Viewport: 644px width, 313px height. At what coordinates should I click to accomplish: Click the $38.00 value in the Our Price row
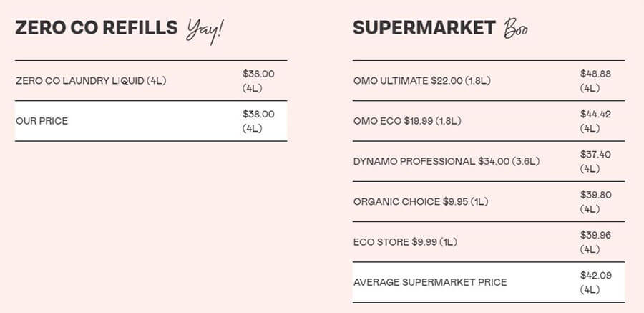pos(258,114)
